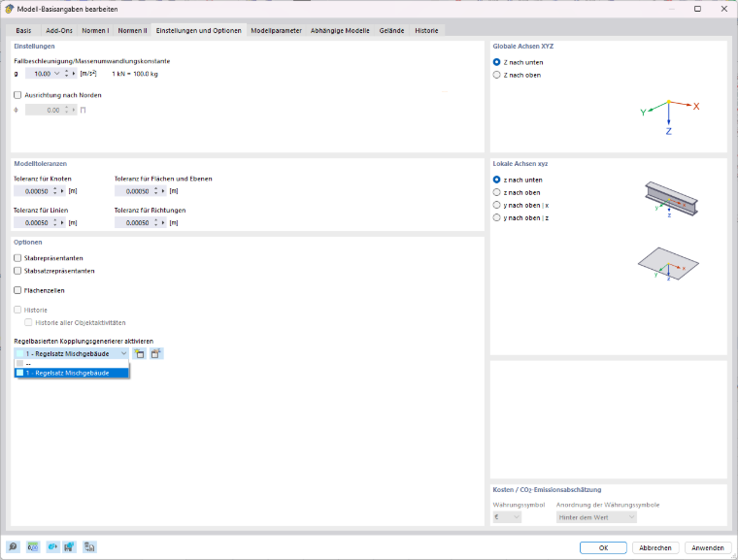This screenshot has width=738, height=560.
Task: Click the I-beam local axes preview
Action: (671, 200)
